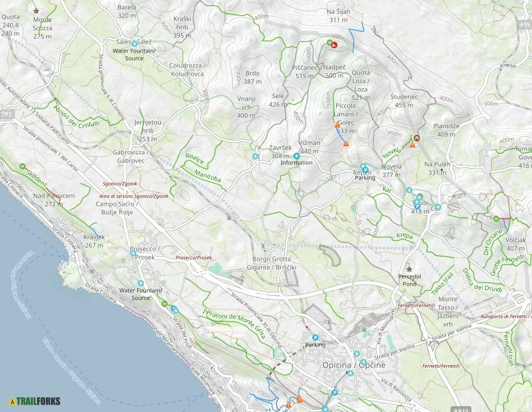Select the Manitoba trail label
The height and width of the screenshot is (412, 532).
coord(208,176)
